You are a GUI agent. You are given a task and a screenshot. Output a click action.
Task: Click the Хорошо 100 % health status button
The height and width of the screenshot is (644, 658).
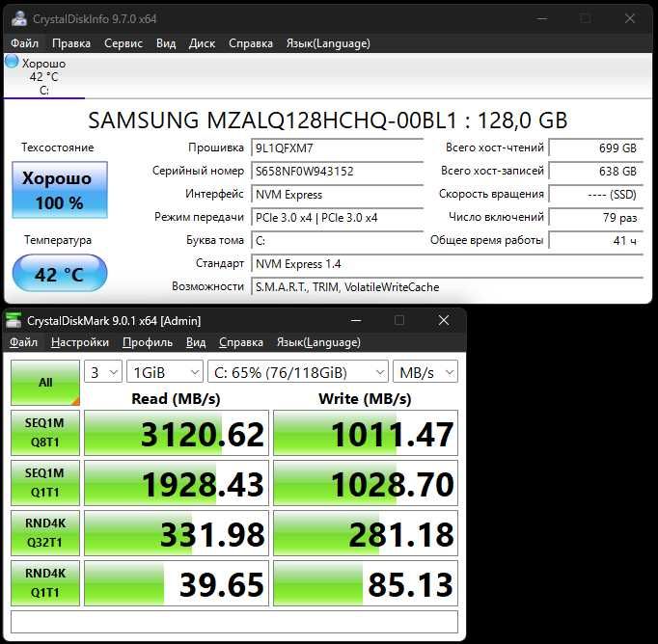(x=60, y=190)
